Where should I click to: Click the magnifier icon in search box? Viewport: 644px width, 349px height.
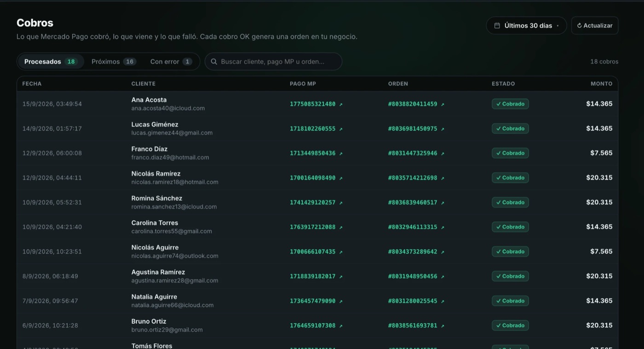(214, 62)
